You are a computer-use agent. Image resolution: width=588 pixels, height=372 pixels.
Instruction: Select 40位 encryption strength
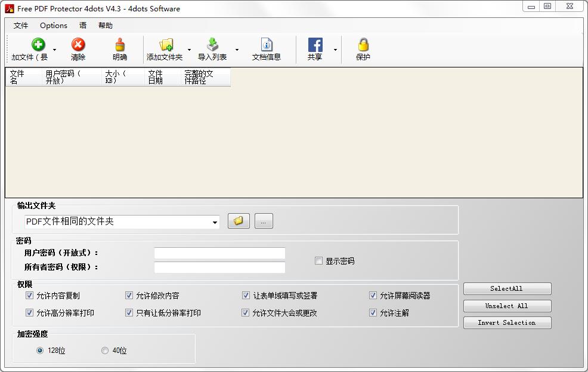[x=105, y=351]
